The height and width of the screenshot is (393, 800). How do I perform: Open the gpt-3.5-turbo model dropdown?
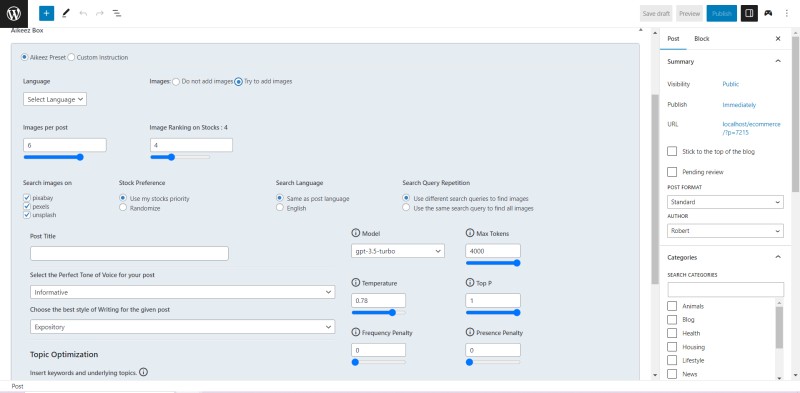398,251
